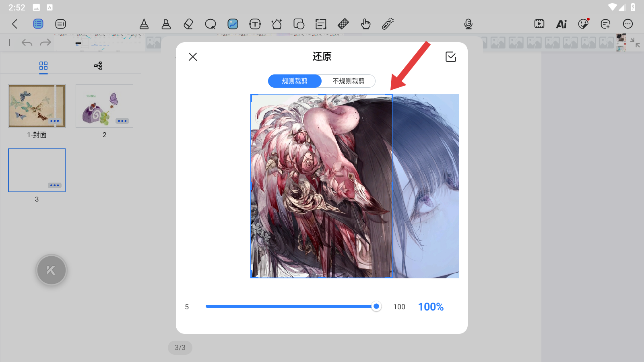Open options menu on page 3 thumbnail
This screenshot has height=362, width=644.
(55, 185)
